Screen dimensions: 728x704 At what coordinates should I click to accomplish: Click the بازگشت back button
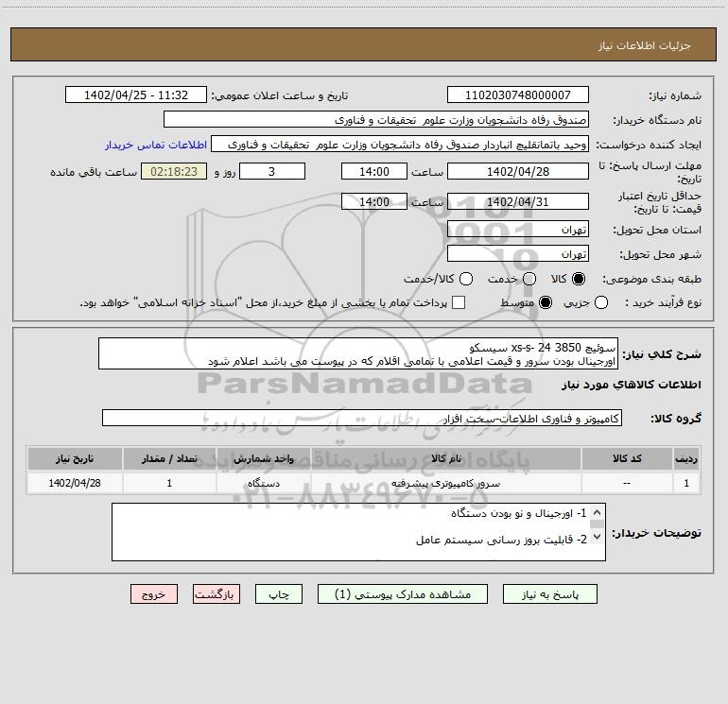[217, 594]
